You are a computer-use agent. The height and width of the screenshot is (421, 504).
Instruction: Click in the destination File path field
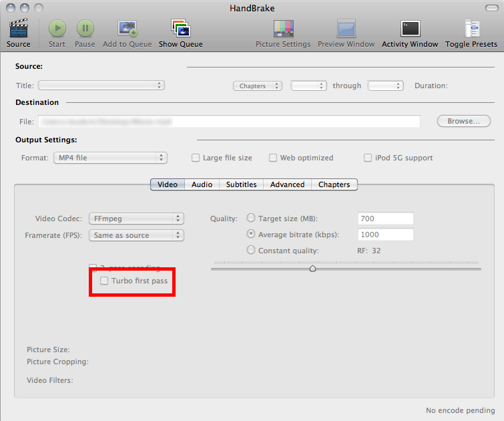click(229, 122)
